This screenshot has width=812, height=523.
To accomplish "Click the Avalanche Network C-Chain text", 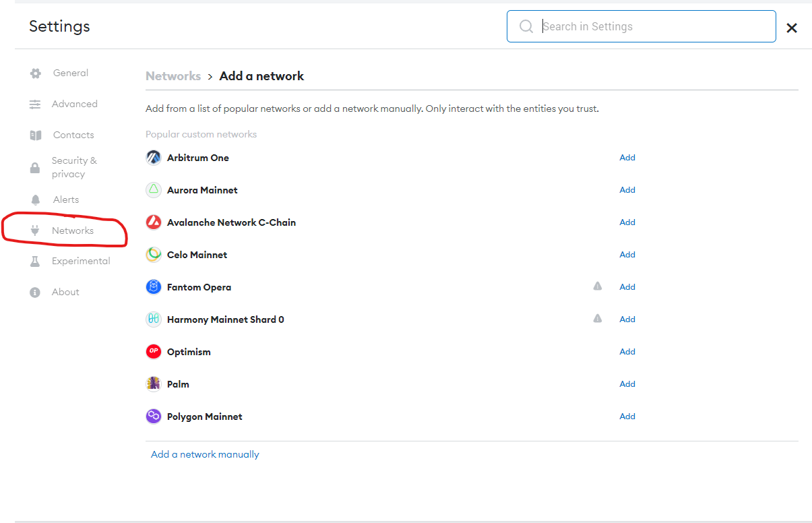I will pyautogui.click(x=231, y=222).
